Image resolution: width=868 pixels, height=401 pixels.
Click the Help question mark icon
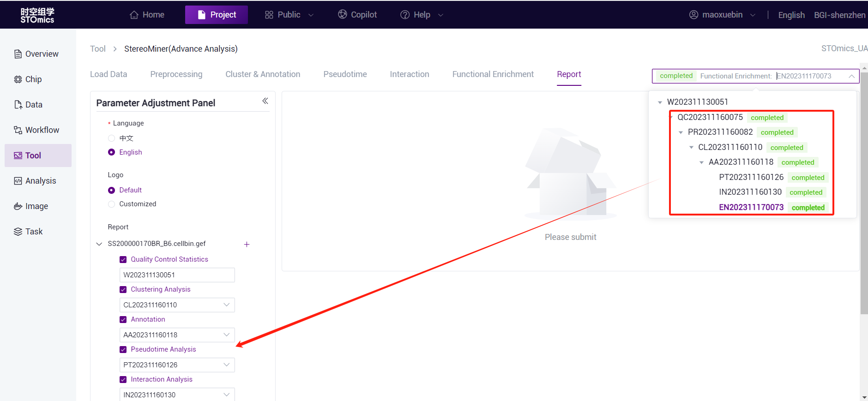[x=405, y=15]
